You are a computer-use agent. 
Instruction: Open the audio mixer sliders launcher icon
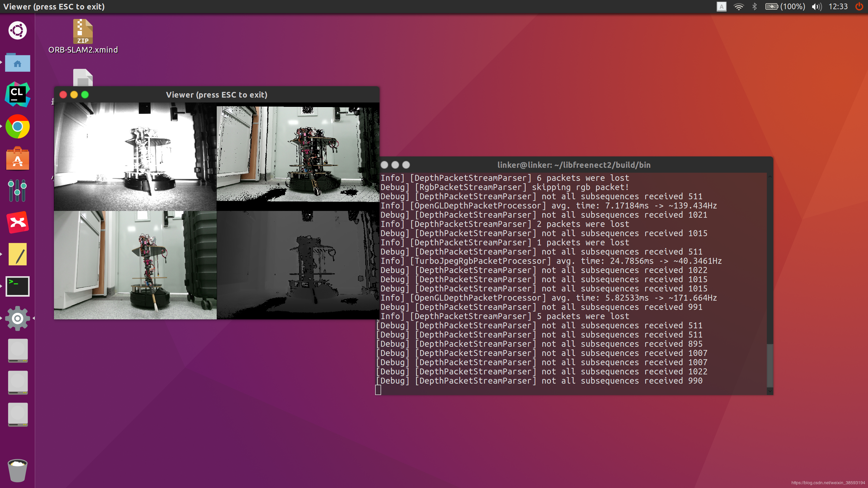(18, 191)
